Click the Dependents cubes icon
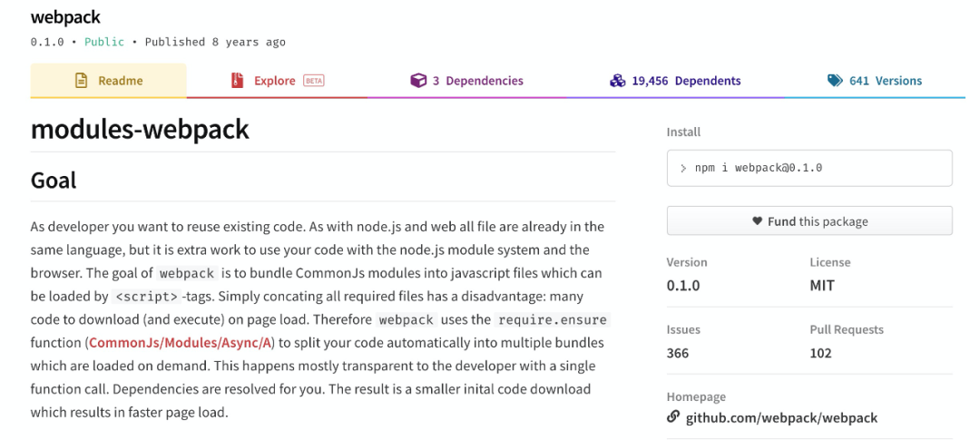 618,81
